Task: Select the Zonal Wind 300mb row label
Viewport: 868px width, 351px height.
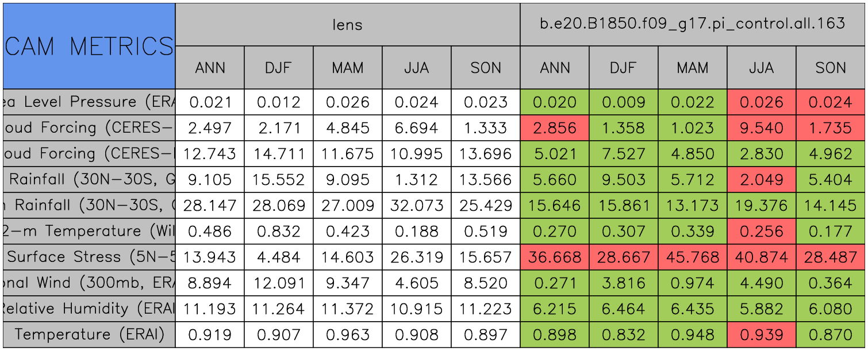Action: point(89,283)
